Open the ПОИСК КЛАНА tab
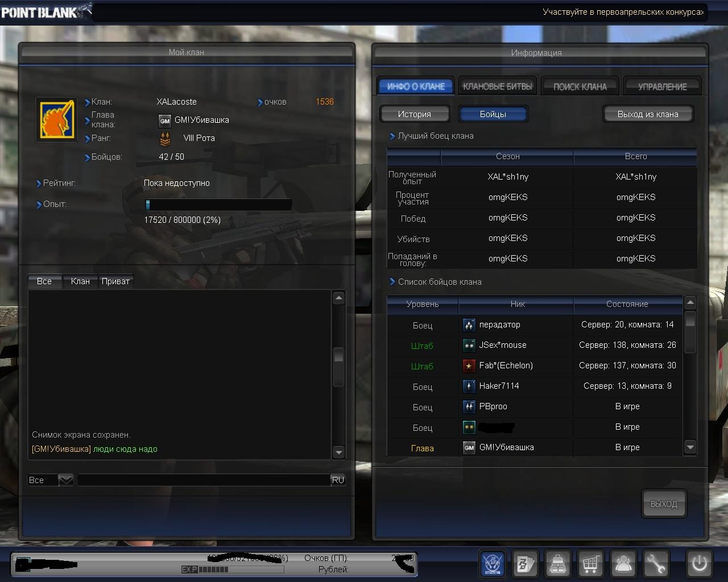This screenshot has width=728, height=582. (x=580, y=86)
